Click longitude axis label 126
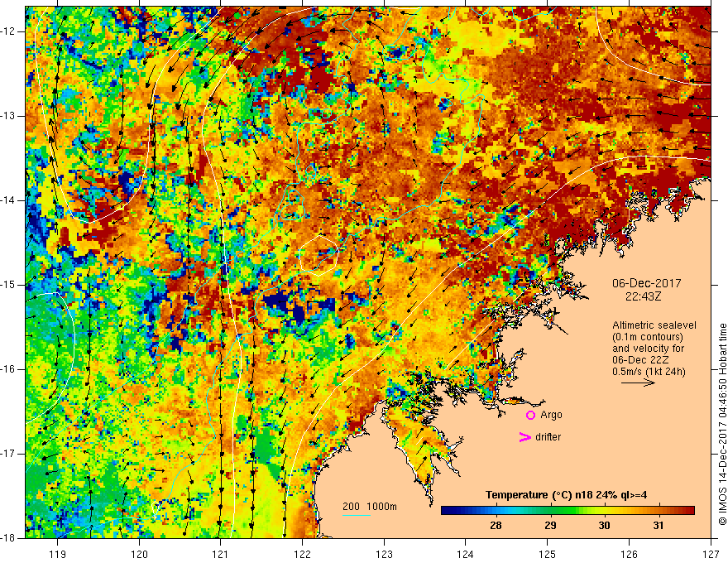This screenshot has height=563, width=728. click(629, 554)
